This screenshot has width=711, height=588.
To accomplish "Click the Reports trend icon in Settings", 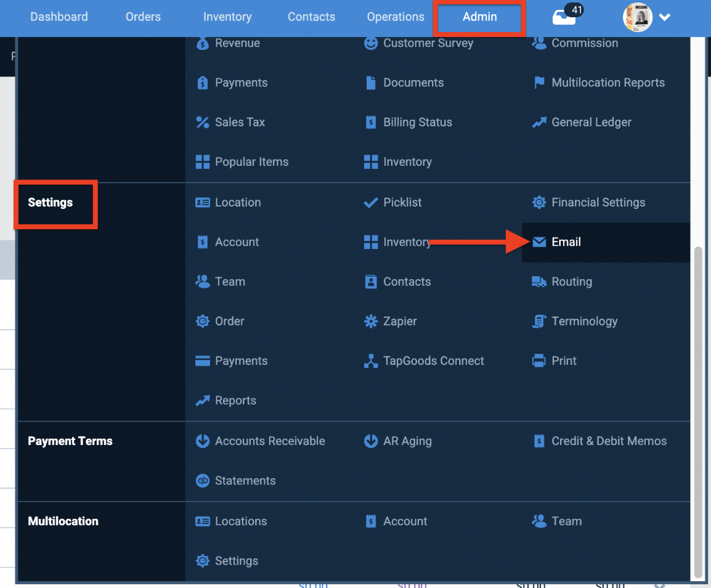I will point(202,400).
